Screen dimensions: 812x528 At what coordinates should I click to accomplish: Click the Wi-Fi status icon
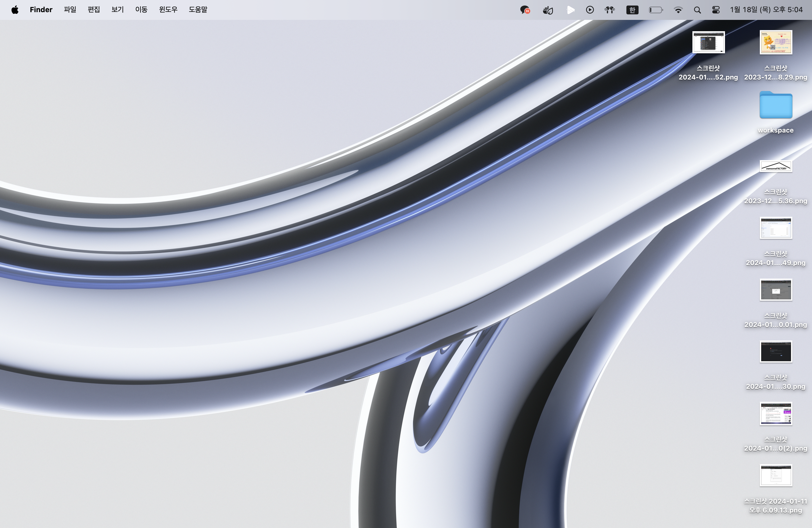[678, 10]
